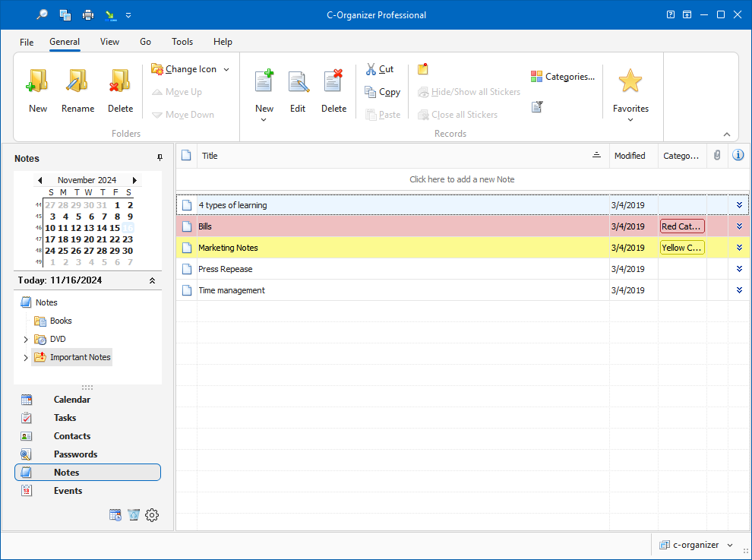
Task: Expand the Important Notes folder
Action: 26,357
